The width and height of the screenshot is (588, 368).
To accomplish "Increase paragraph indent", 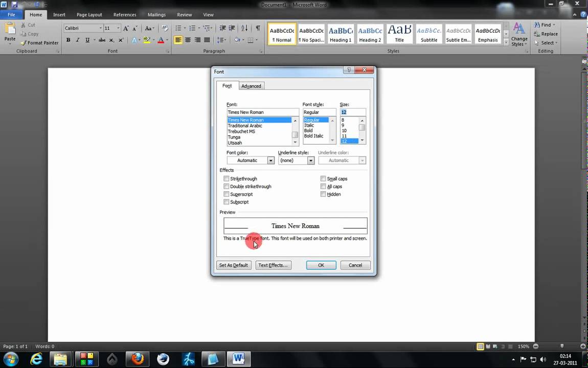I will (232, 28).
